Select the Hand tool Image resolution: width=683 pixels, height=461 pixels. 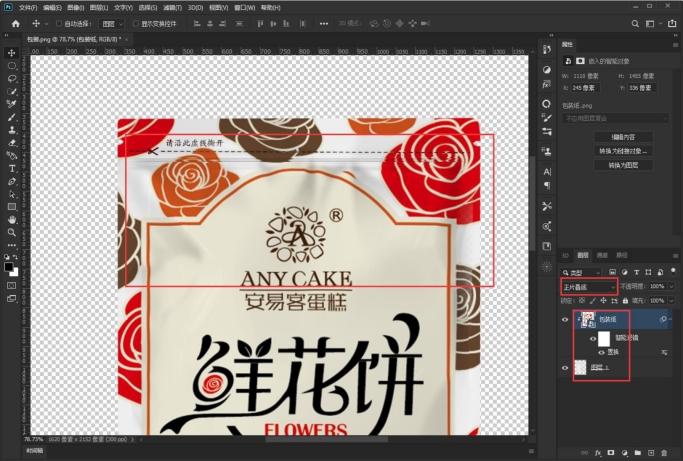[12, 219]
